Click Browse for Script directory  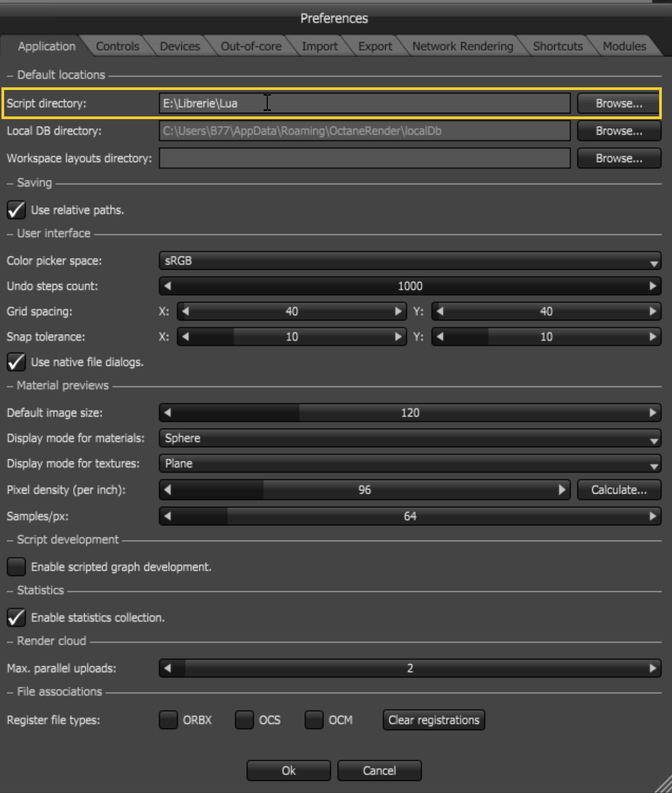tap(619, 104)
